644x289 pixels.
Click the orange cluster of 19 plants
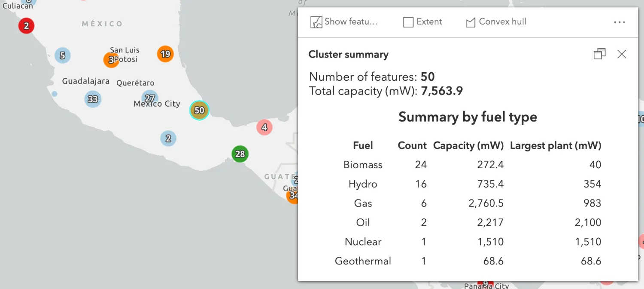[165, 54]
